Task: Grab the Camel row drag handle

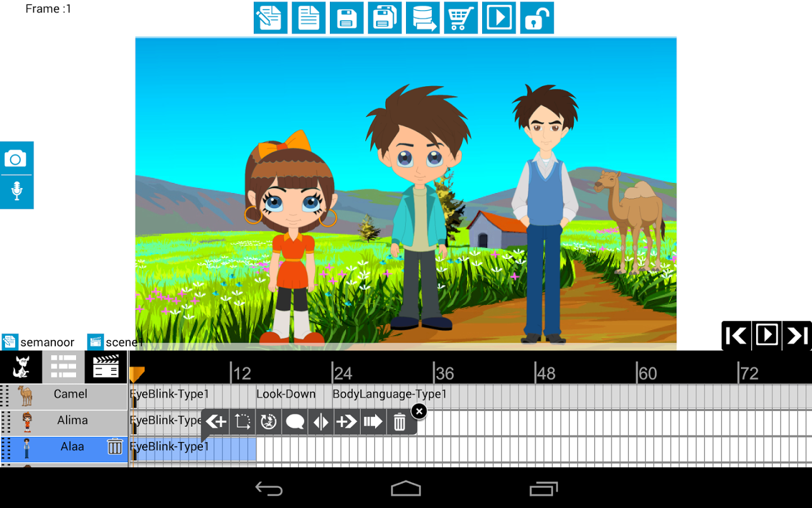Action: (x=5, y=396)
